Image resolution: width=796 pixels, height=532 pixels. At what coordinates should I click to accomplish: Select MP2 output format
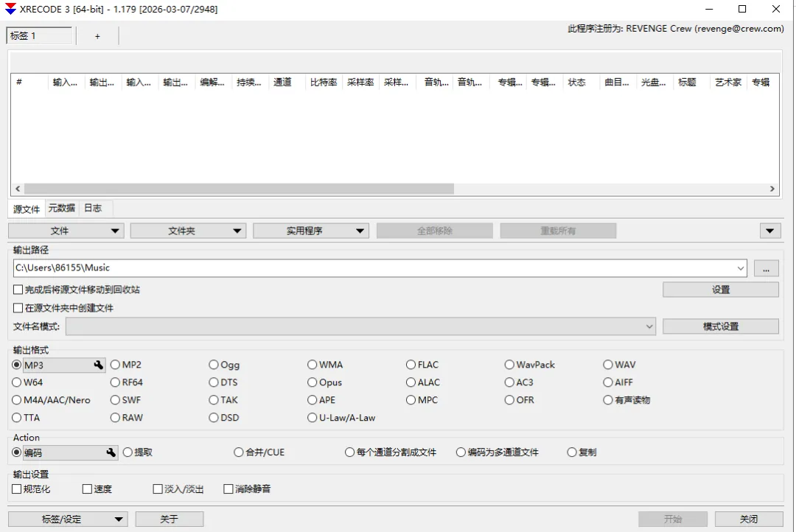pos(127,365)
